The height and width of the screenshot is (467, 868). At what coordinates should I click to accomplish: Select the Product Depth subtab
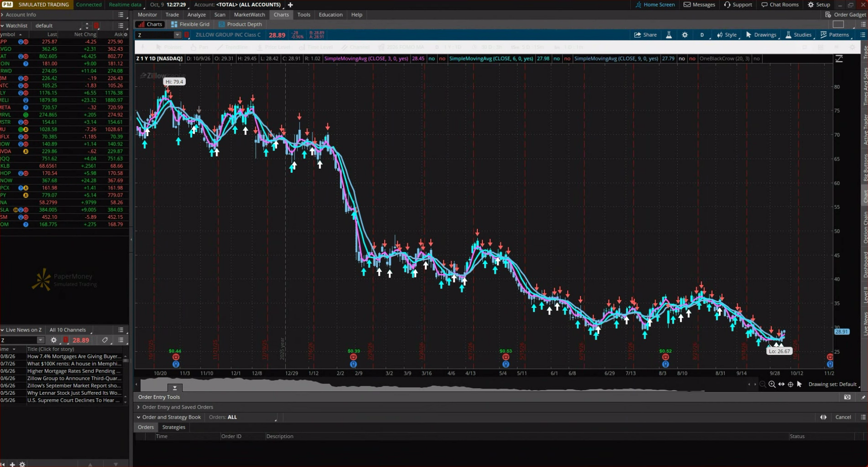click(x=240, y=24)
